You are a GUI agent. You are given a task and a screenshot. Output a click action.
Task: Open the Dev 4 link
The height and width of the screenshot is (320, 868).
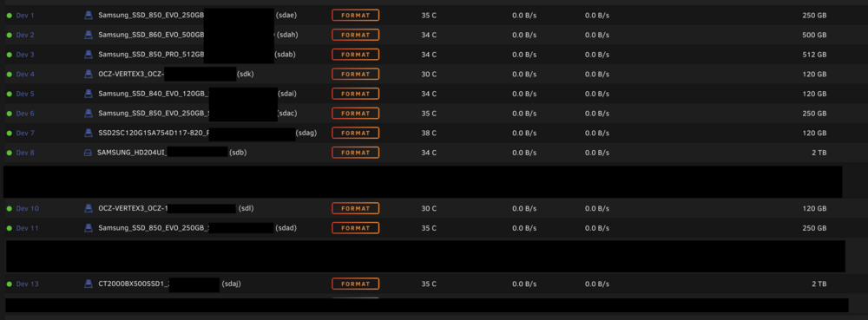(x=25, y=74)
